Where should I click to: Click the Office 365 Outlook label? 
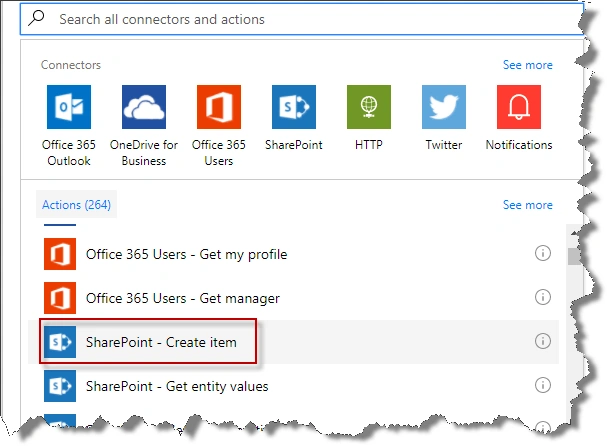point(69,153)
